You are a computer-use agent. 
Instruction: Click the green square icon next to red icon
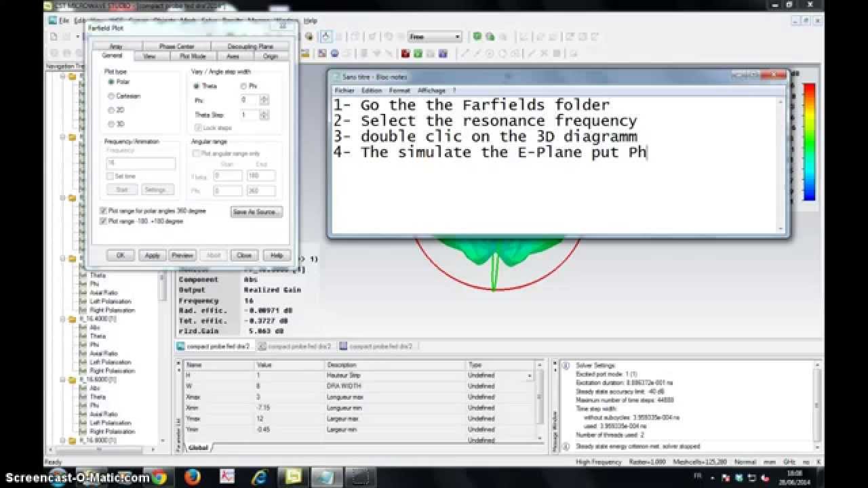tap(418, 54)
